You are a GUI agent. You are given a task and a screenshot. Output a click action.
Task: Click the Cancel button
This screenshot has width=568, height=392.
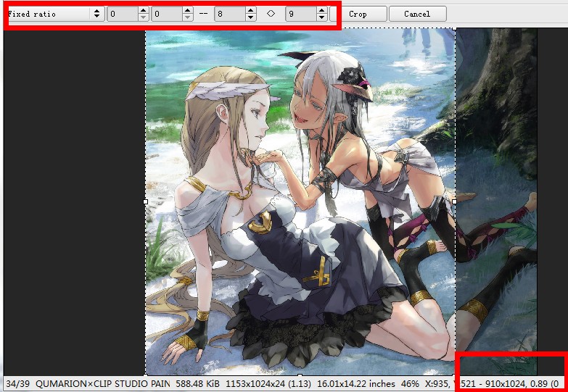click(x=417, y=14)
